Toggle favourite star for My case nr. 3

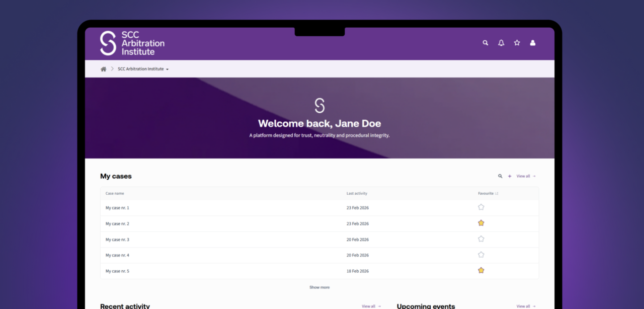coord(481,239)
